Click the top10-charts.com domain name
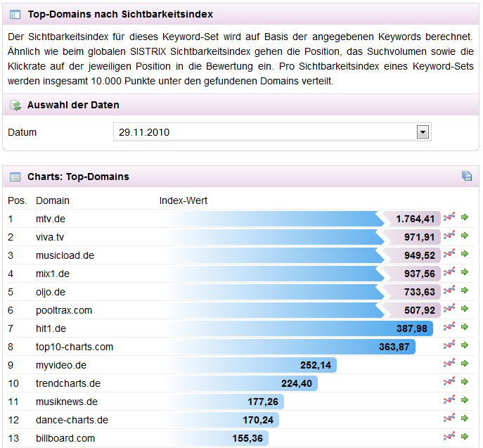Screen dimensions: 483x448 tap(75, 347)
